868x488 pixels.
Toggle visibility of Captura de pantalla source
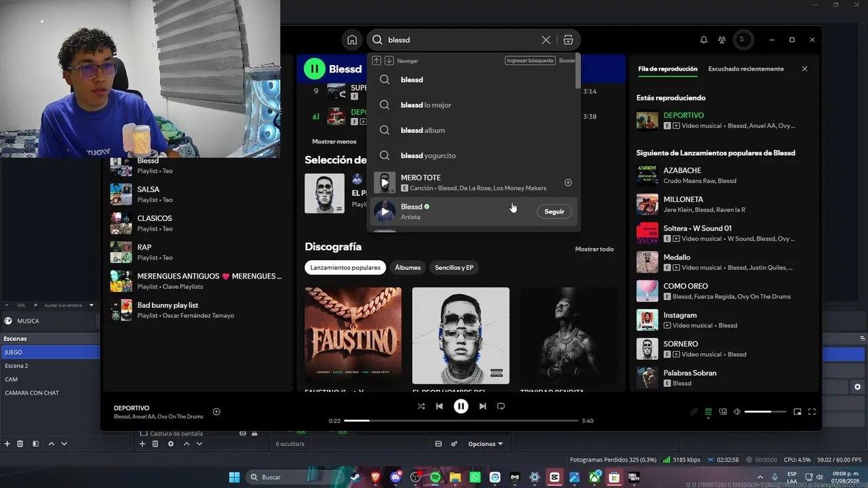pyautogui.click(x=243, y=433)
